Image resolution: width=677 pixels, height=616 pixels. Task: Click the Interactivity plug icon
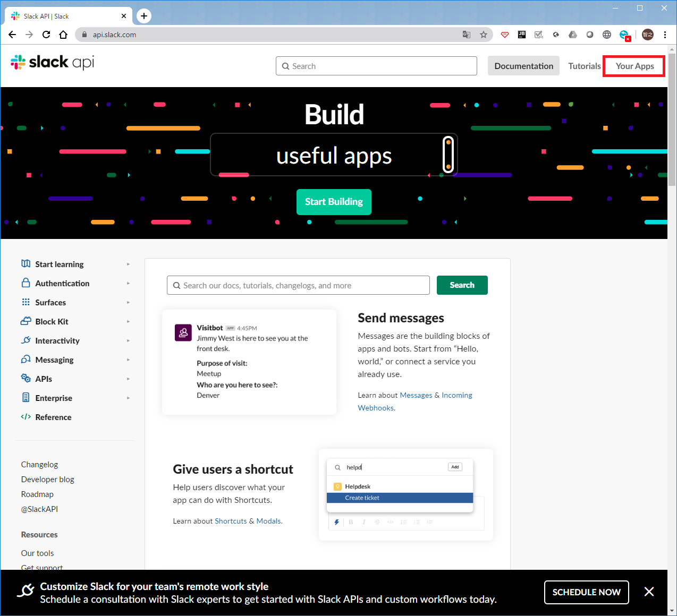(x=26, y=340)
